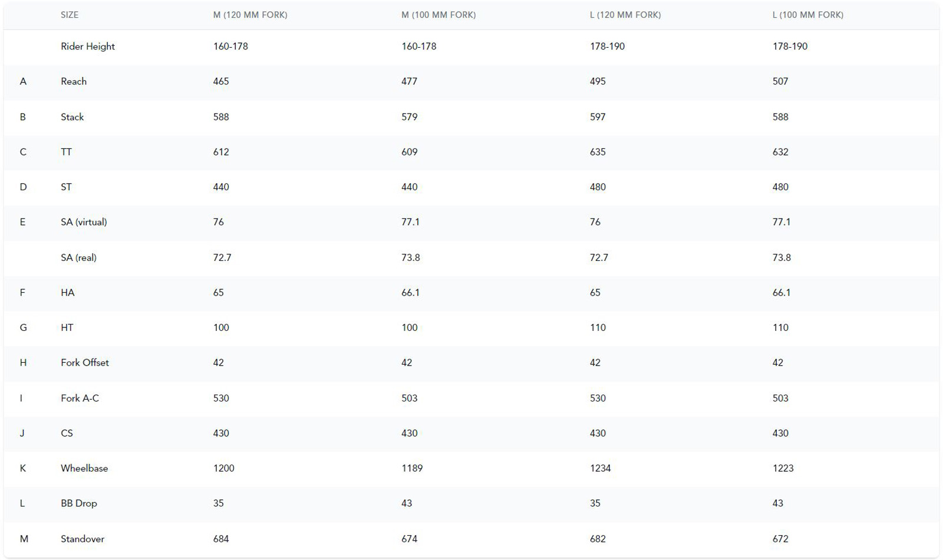Click the BB Drop row label
Viewport: 943px width, 560px height.
79,503
